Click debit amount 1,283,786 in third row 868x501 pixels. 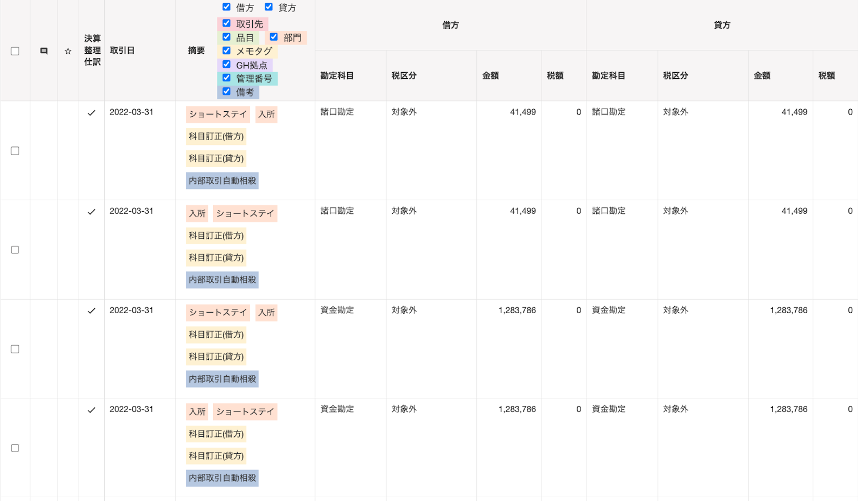517,310
